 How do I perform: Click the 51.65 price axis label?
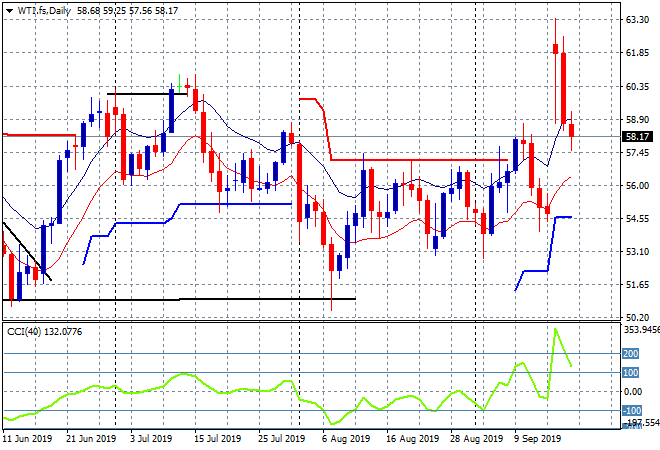point(637,285)
